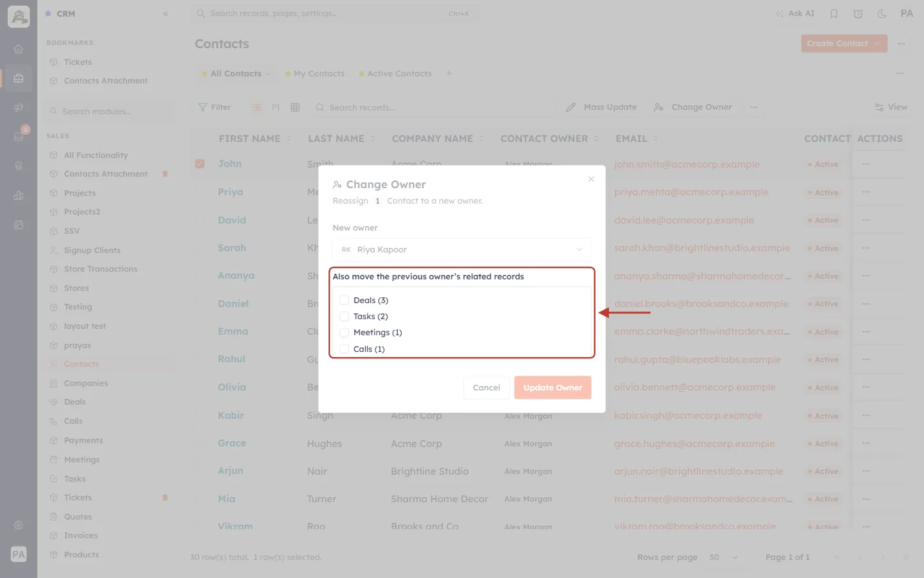Screen dimensions: 924x578
Task: Expand the Create Contact split arrow
Action: click(877, 44)
